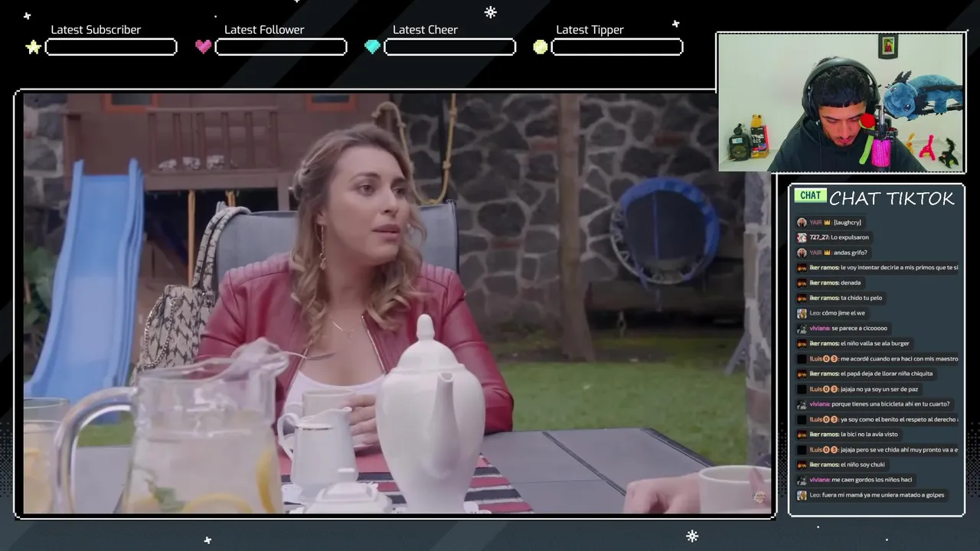This screenshot has height=551, width=980.
Task: Click iker ramos avatar beside 'el niño soy chuki'
Action: tap(802, 465)
